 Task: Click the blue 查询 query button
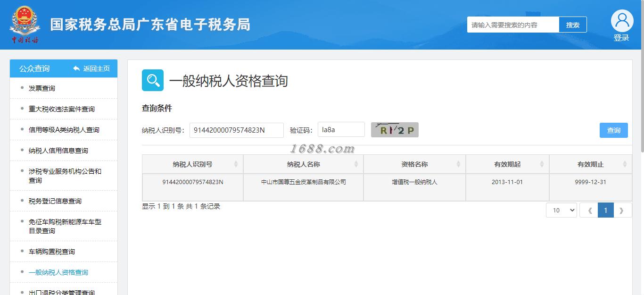point(613,130)
